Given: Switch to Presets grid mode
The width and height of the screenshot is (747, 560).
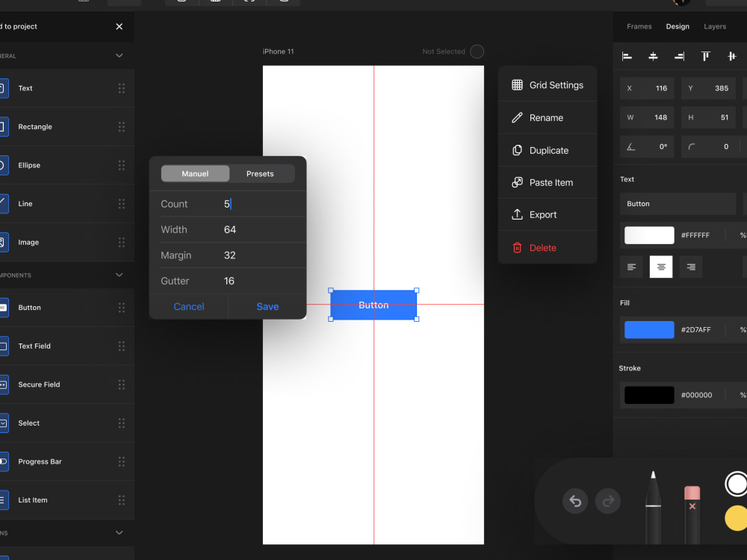Looking at the screenshot, I should coord(260,174).
